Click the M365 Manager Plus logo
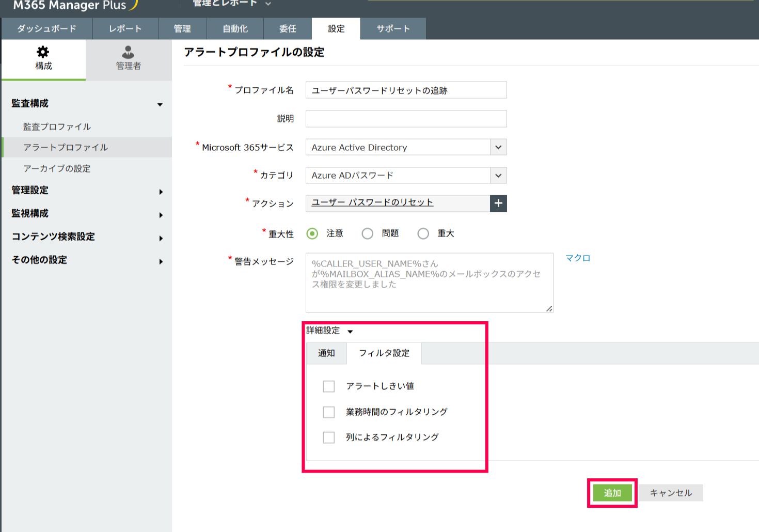The width and height of the screenshot is (759, 532). click(x=76, y=5)
